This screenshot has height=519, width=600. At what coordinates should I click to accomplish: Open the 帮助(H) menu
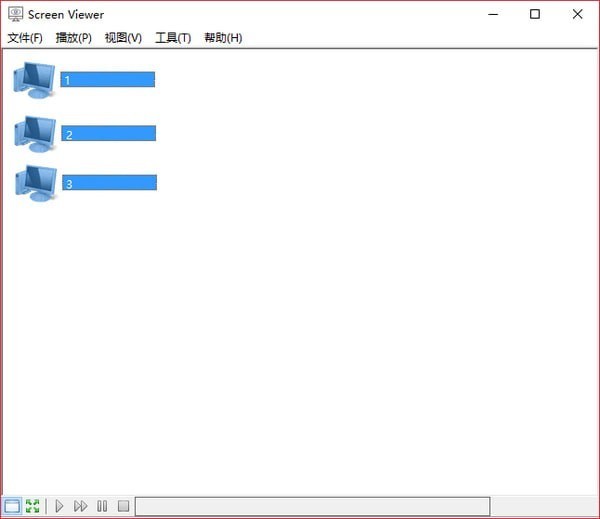[x=223, y=38]
